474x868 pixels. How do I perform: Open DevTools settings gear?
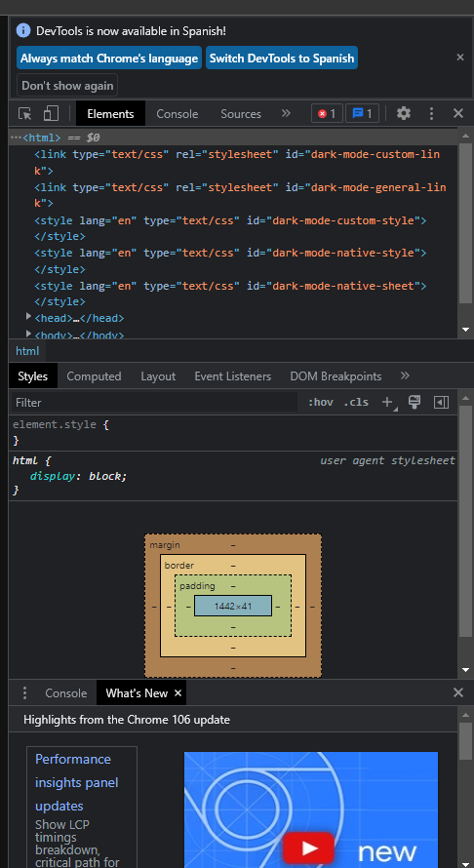(404, 113)
